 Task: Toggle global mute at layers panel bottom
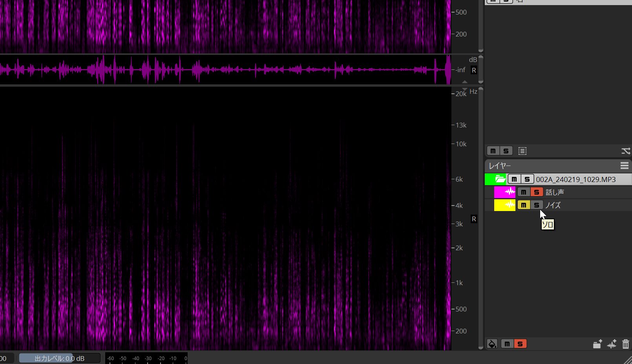coord(507,344)
